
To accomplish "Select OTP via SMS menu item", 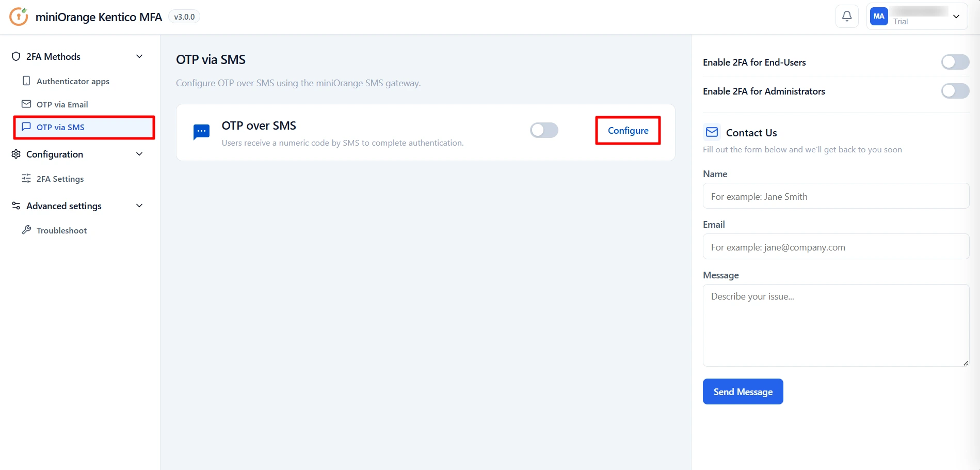I will pyautogui.click(x=84, y=127).
